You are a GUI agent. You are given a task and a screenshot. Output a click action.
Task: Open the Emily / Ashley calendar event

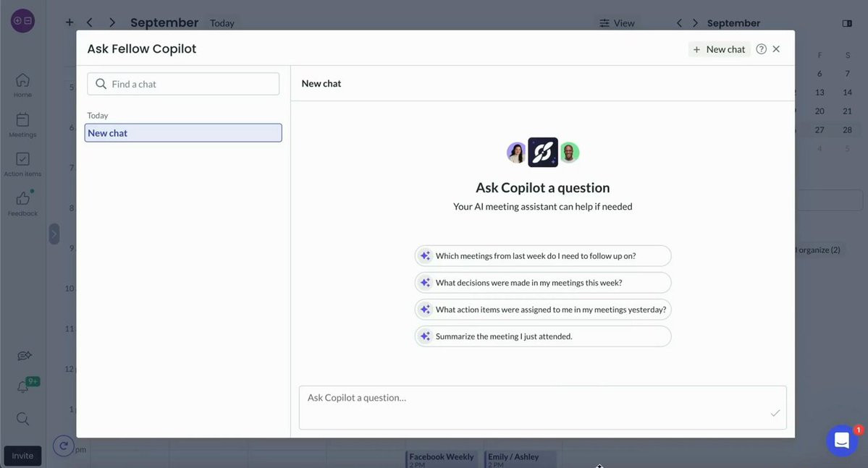tap(519, 459)
